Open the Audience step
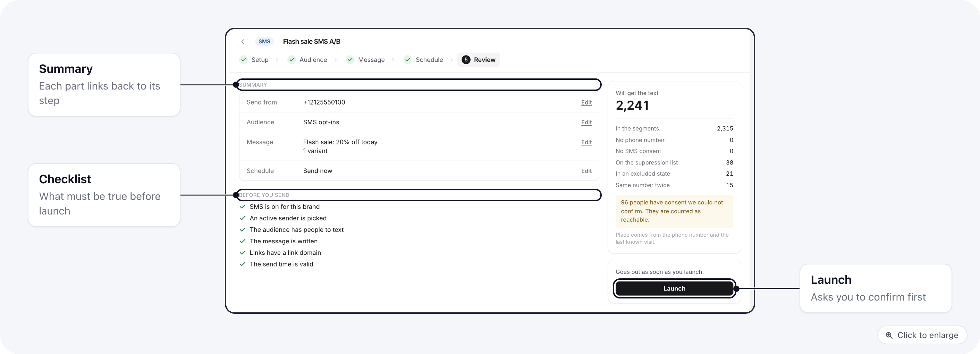 click(307, 60)
